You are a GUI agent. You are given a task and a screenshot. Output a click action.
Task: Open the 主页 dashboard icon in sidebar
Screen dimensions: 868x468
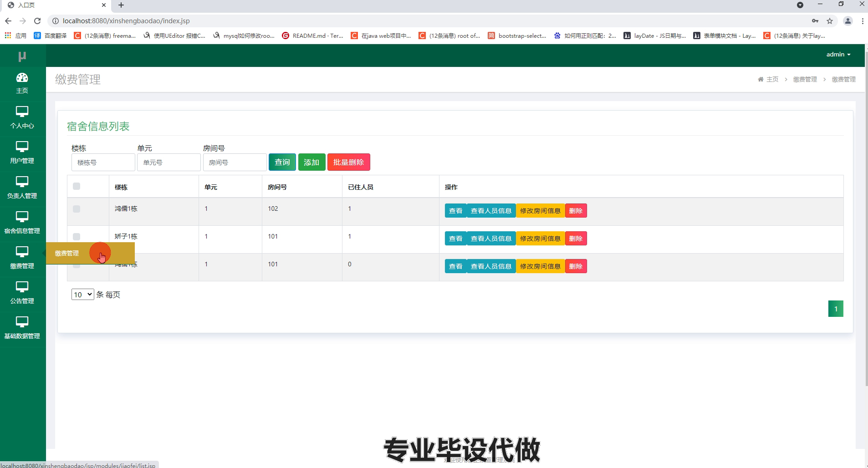(x=22, y=78)
